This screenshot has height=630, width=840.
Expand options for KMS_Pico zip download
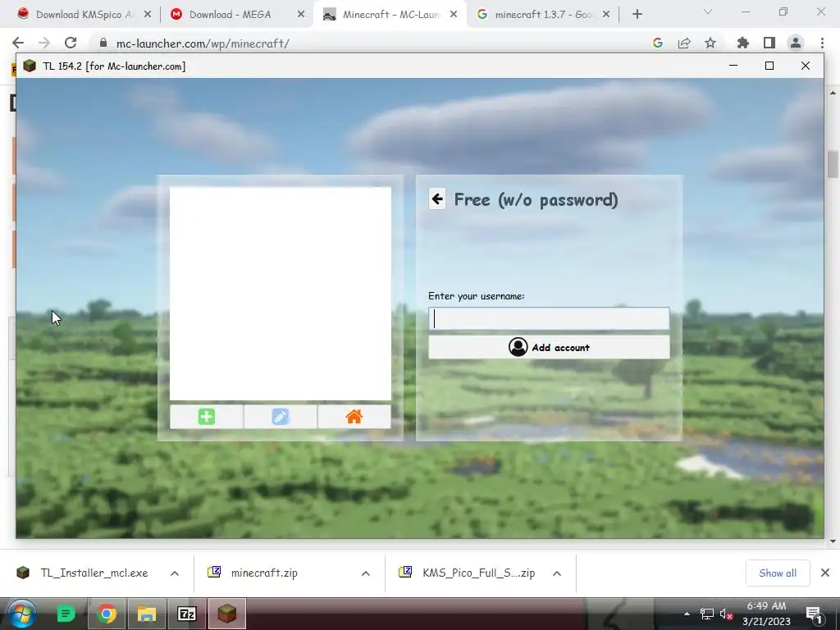tap(557, 573)
